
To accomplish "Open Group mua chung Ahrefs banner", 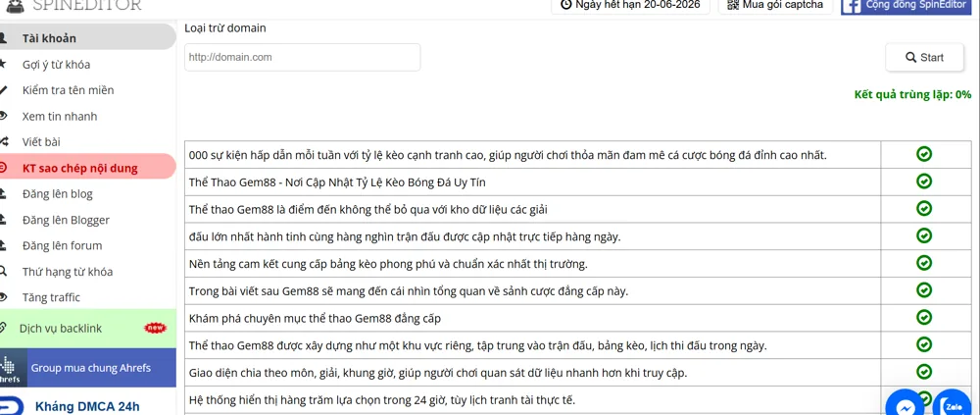I will 87,368.
